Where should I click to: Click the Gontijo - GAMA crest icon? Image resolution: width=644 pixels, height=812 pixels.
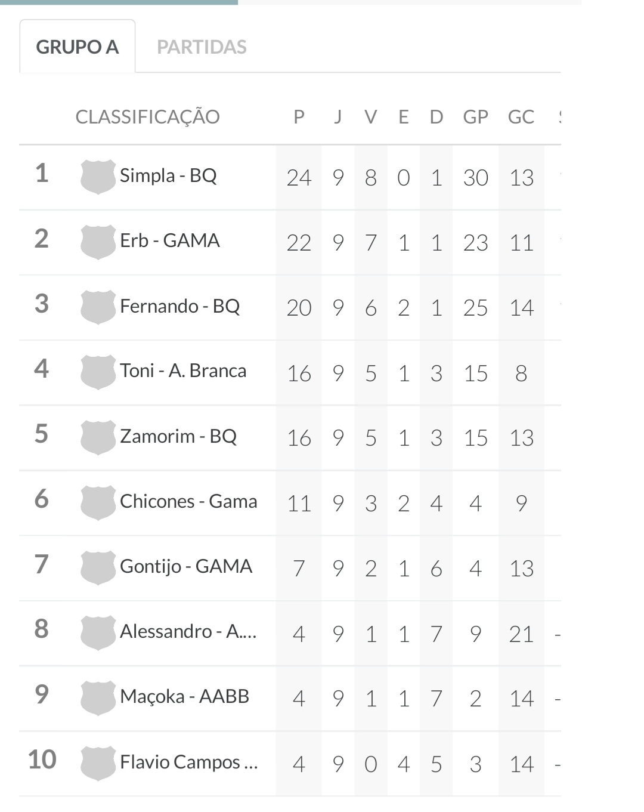tap(98, 567)
